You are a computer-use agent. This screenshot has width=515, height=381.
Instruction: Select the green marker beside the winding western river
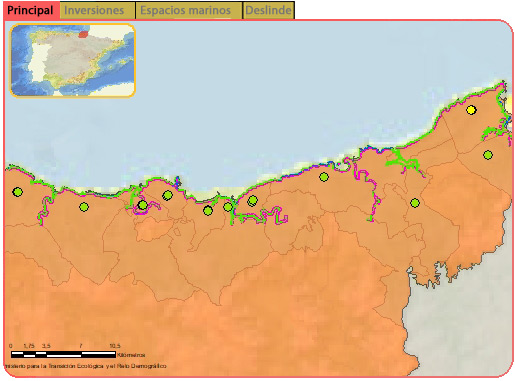pyautogui.click(x=84, y=207)
